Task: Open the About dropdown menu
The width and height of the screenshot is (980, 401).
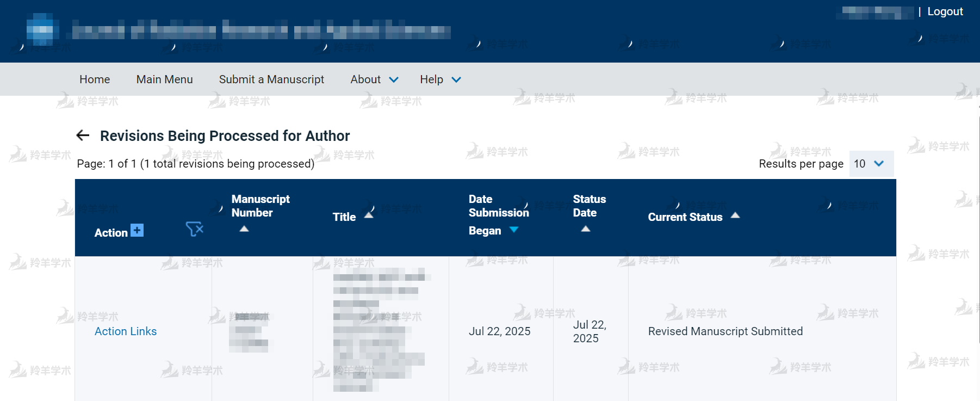Action: [374, 79]
